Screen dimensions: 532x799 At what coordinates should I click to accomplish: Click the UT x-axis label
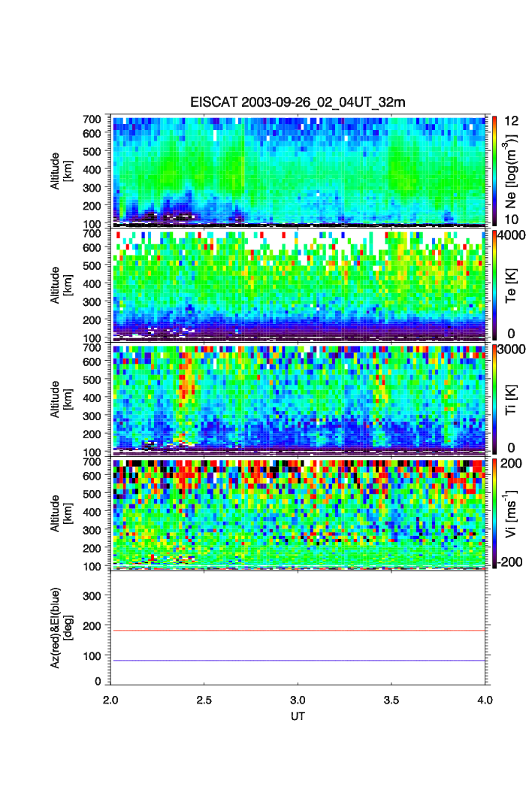298,717
